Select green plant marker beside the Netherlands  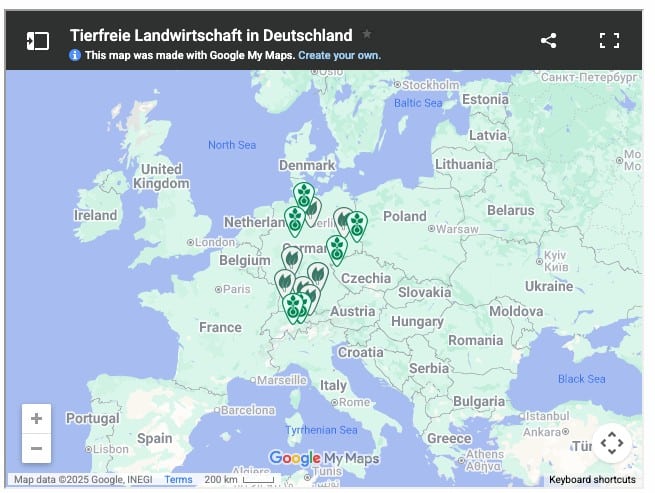tap(294, 219)
